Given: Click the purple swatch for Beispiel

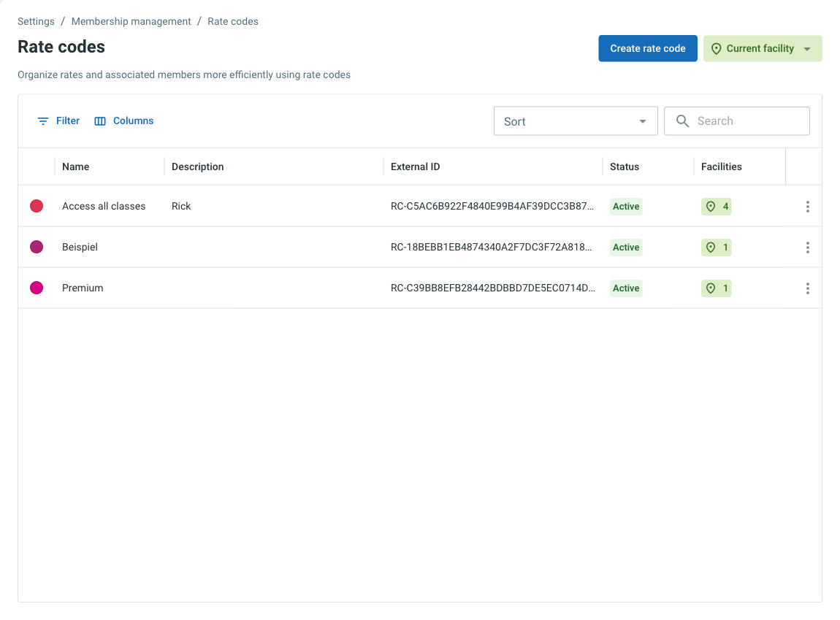Looking at the screenshot, I should 37,247.
